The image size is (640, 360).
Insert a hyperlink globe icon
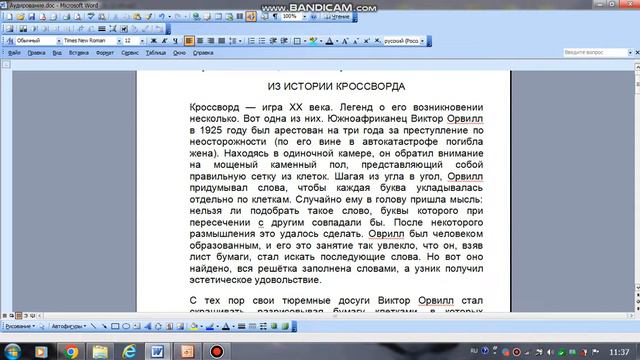coord(196,17)
